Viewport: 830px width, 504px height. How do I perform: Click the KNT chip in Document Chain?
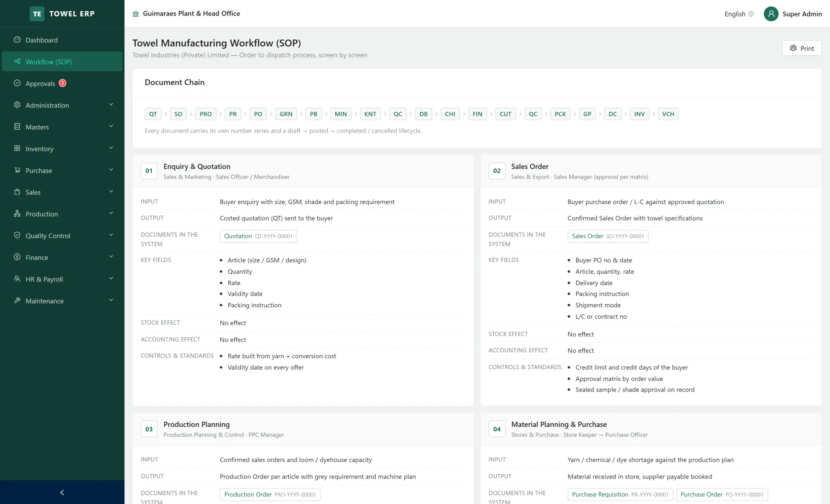[370, 114]
